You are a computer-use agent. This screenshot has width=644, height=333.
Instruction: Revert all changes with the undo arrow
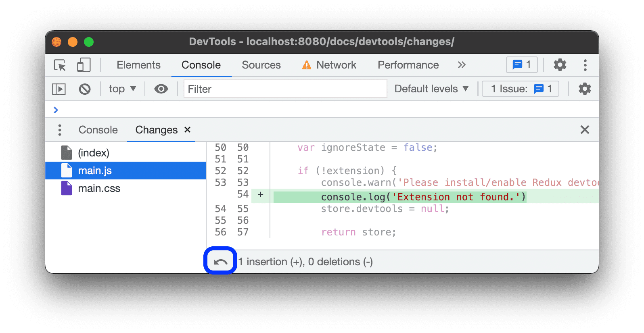[x=220, y=262]
